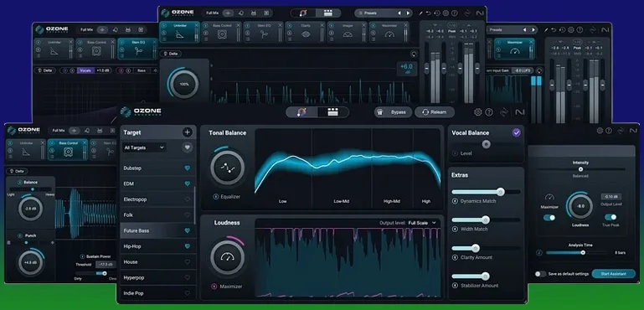644x310 pixels.
Task: Select the Dubstep target
Action: (x=157, y=168)
